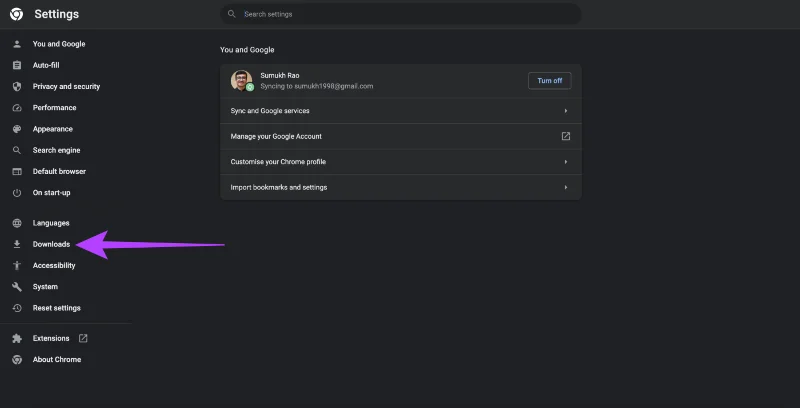Viewport: 800px width, 408px height.
Task: Click the You and Google section heading
Action: coord(247,49)
